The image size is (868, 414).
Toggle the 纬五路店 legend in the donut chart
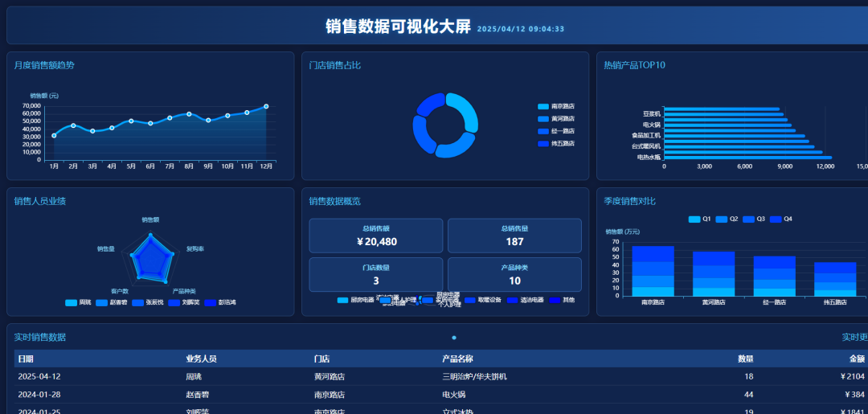click(556, 144)
